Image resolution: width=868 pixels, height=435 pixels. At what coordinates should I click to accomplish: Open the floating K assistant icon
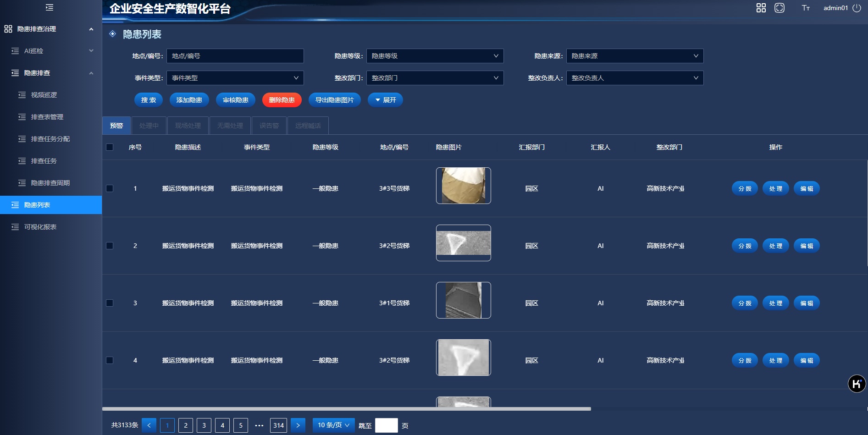click(856, 384)
